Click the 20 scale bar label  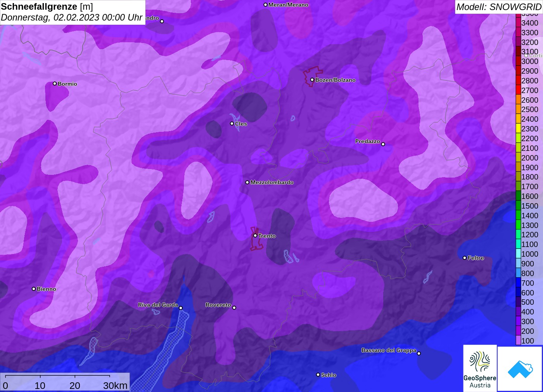[x=75, y=385]
